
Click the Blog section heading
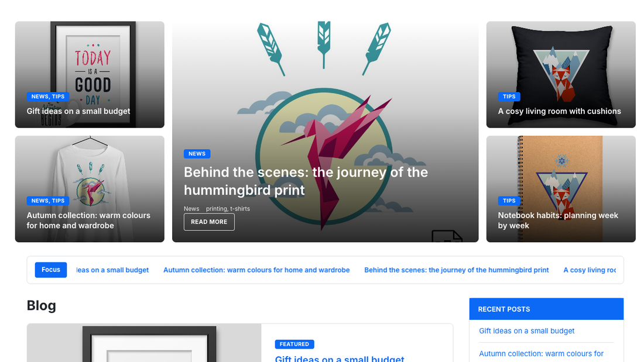tap(42, 306)
